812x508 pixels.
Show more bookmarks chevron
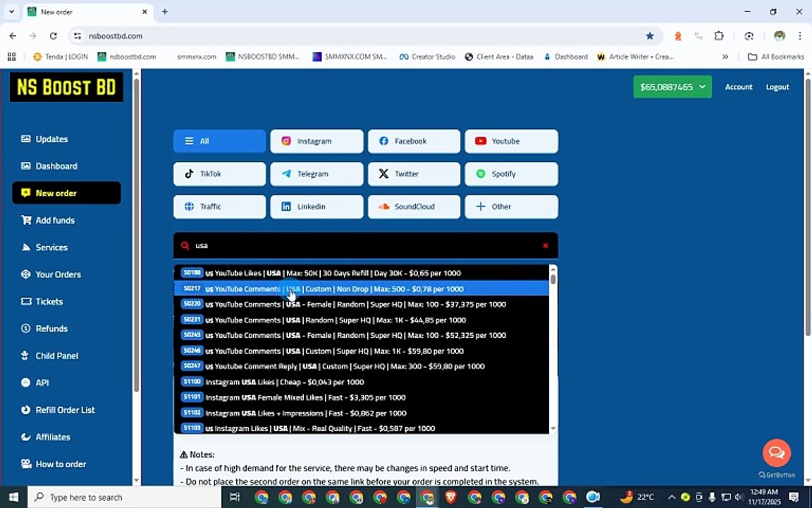pyautogui.click(x=725, y=56)
